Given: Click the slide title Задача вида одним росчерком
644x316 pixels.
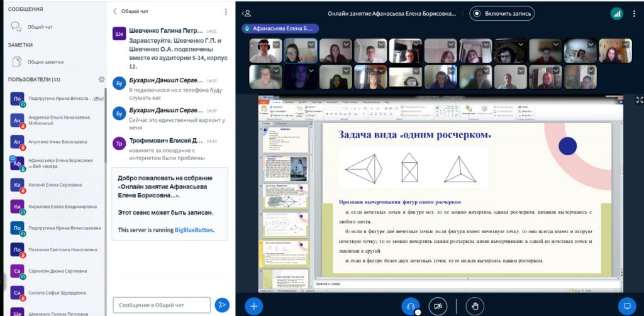Looking at the screenshot, I should tap(414, 134).
